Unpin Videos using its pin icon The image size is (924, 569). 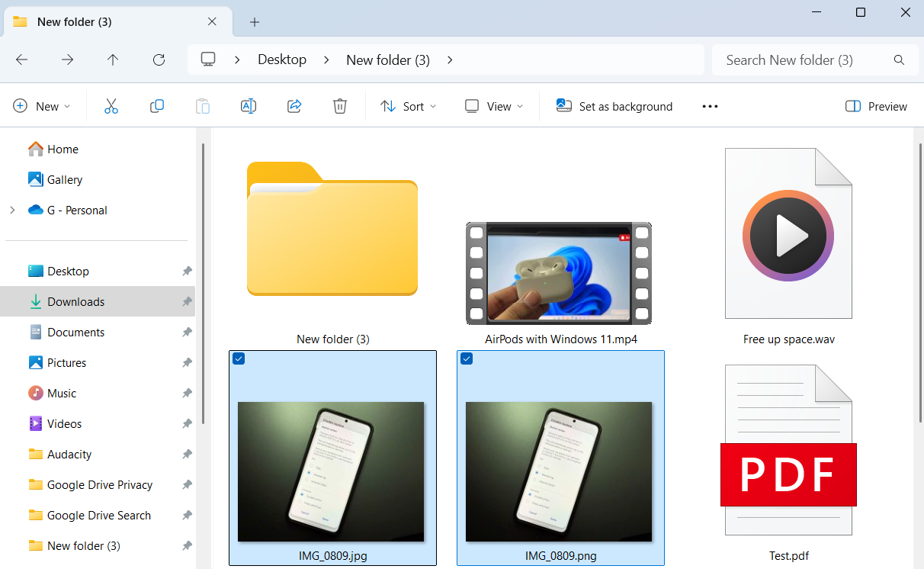(187, 423)
